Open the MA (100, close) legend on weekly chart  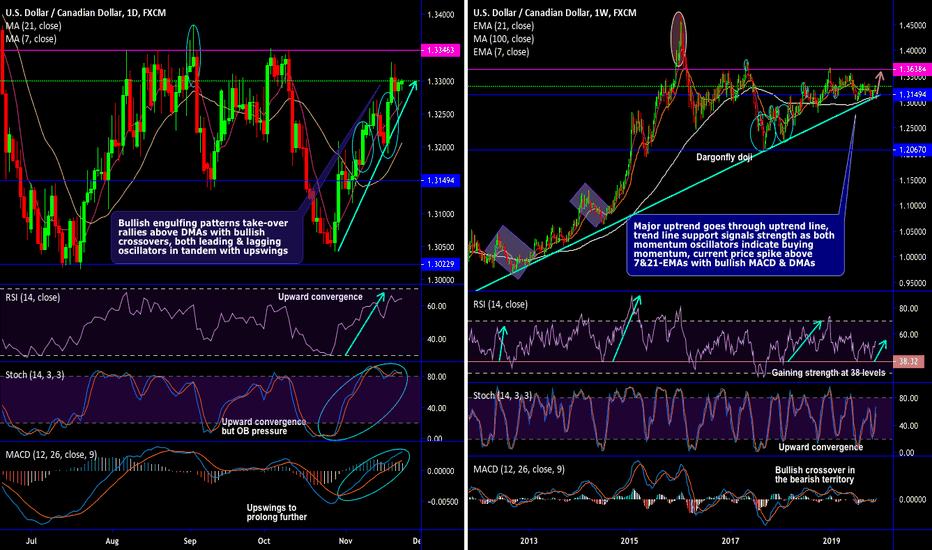(502, 39)
